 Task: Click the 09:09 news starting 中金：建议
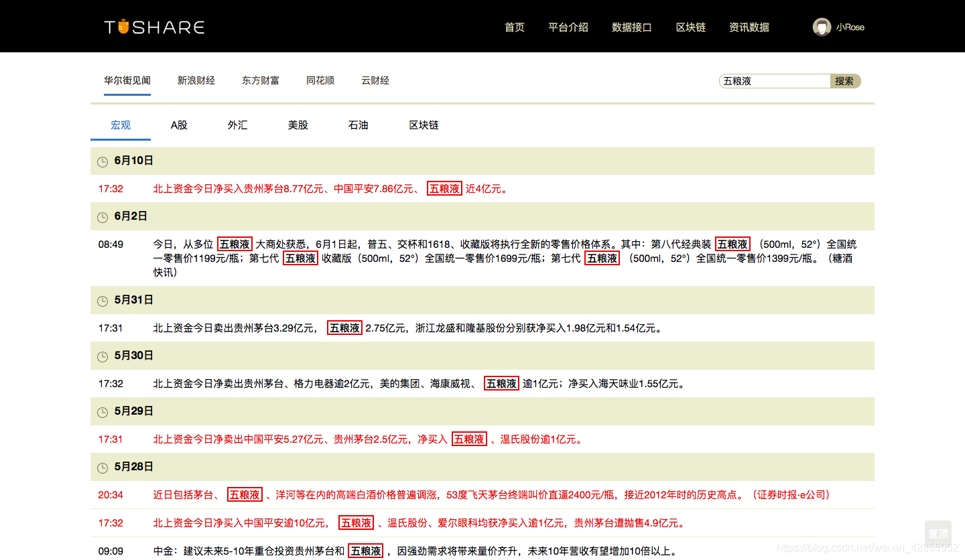(x=415, y=551)
